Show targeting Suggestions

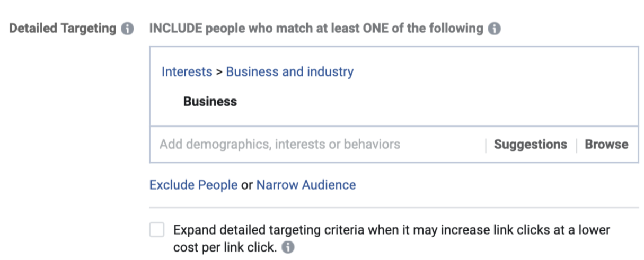coord(530,145)
